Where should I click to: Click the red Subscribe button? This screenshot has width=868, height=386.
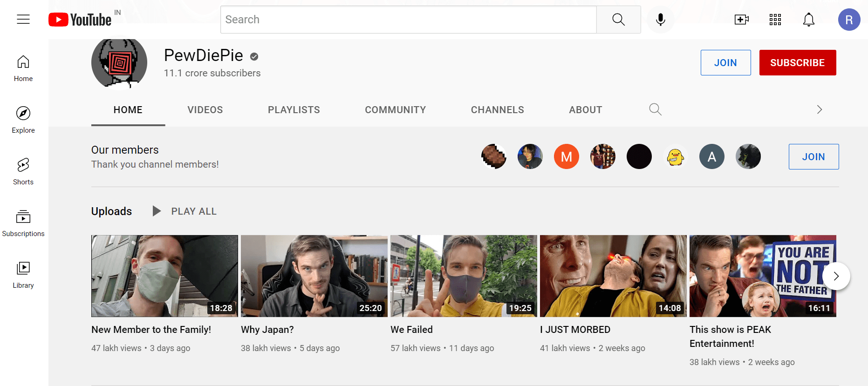(x=798, y=62)
